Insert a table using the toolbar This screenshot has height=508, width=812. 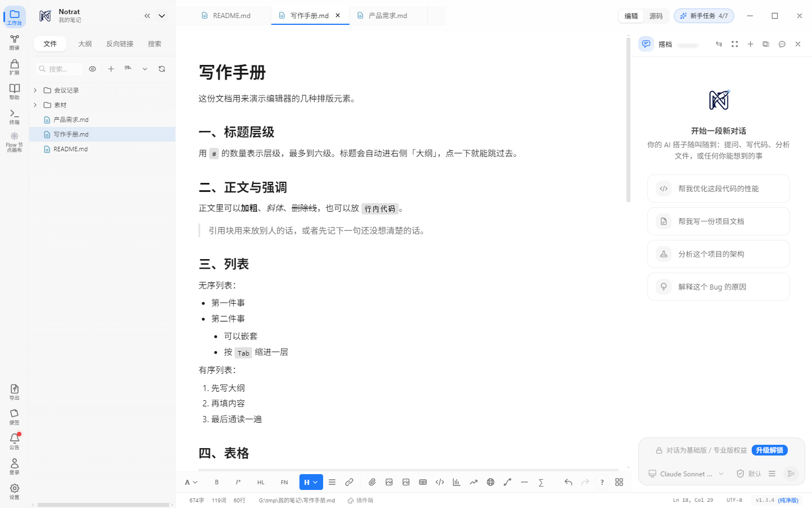[x=423, y=482]
